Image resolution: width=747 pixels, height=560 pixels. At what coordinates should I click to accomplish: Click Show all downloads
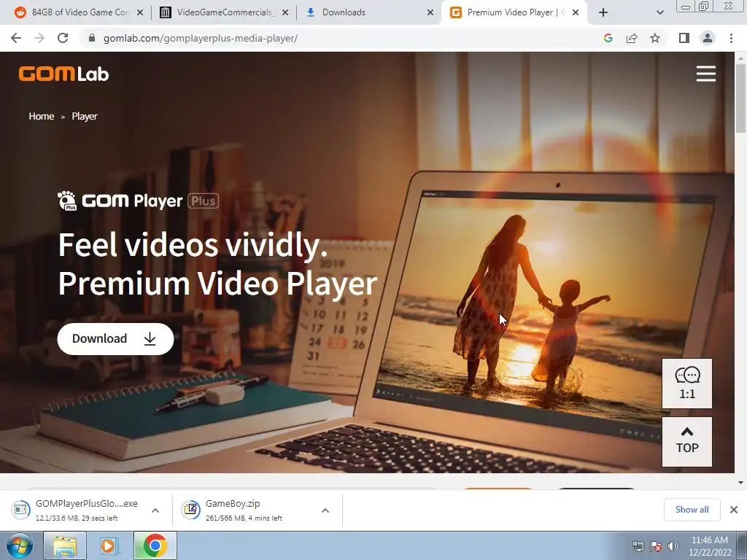click(x=692, y=510)
